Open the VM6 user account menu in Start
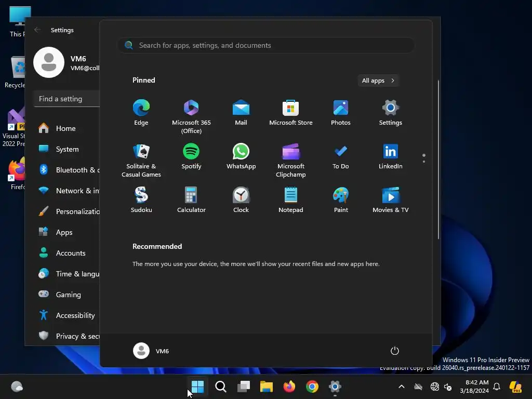Screen dimensions: 532x399 (151, 351)
